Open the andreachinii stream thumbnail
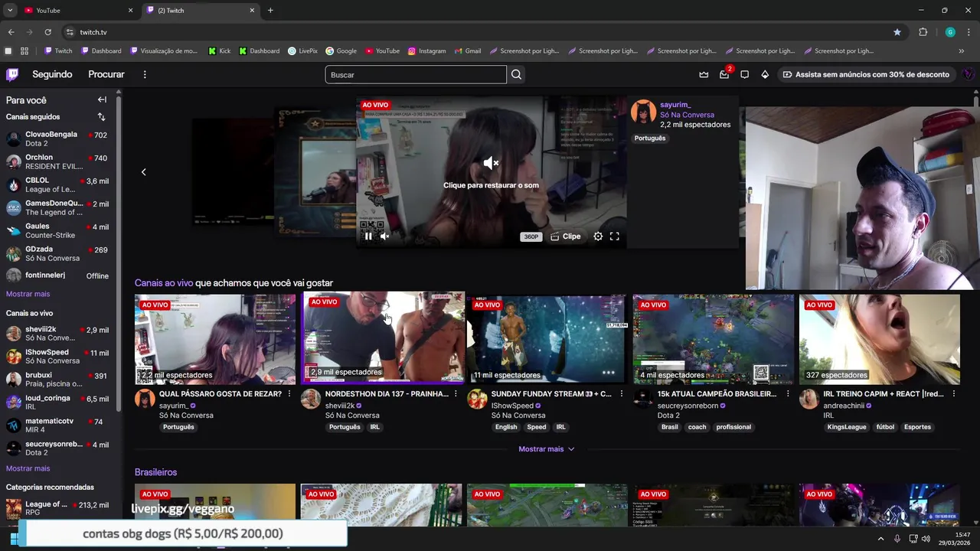980x551 pixels. 880,339
